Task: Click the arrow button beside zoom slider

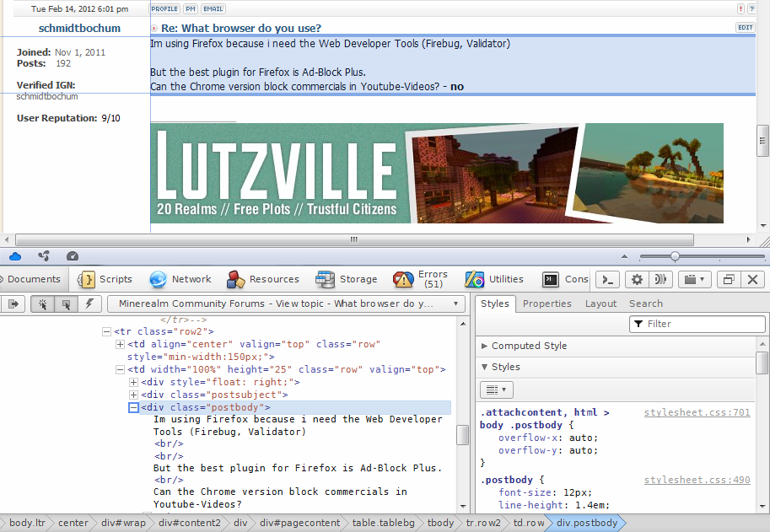Action: click(x=625, y=256)
